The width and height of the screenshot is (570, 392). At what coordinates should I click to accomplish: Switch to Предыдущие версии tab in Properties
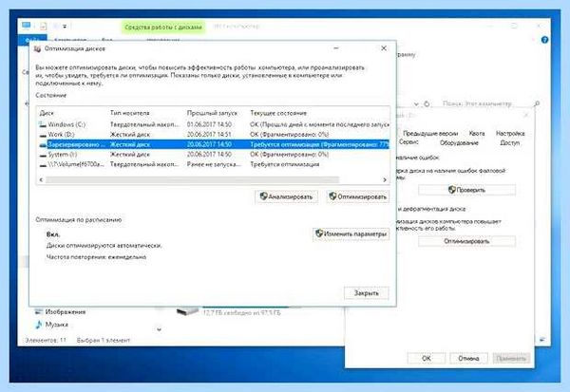[430, 133]
